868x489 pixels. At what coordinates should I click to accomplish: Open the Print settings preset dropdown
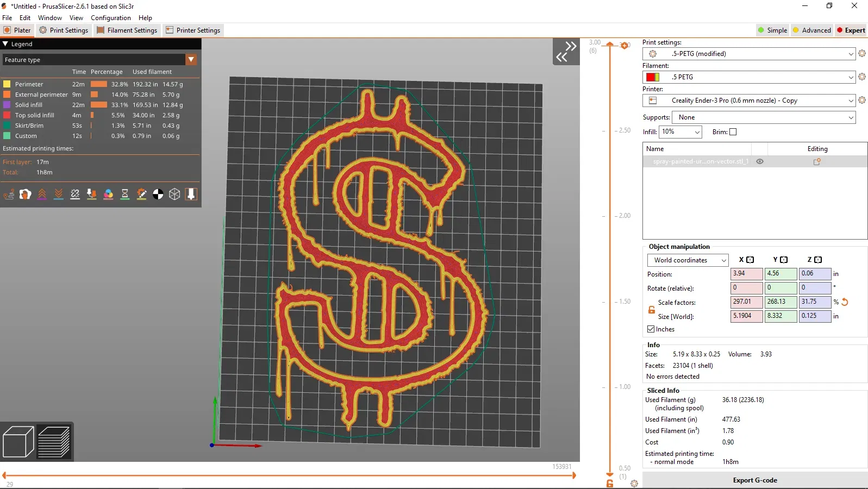pos(749,54)
